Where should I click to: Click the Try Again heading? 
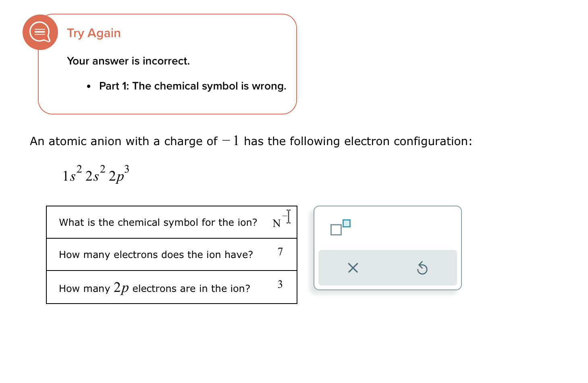point(93,33)
